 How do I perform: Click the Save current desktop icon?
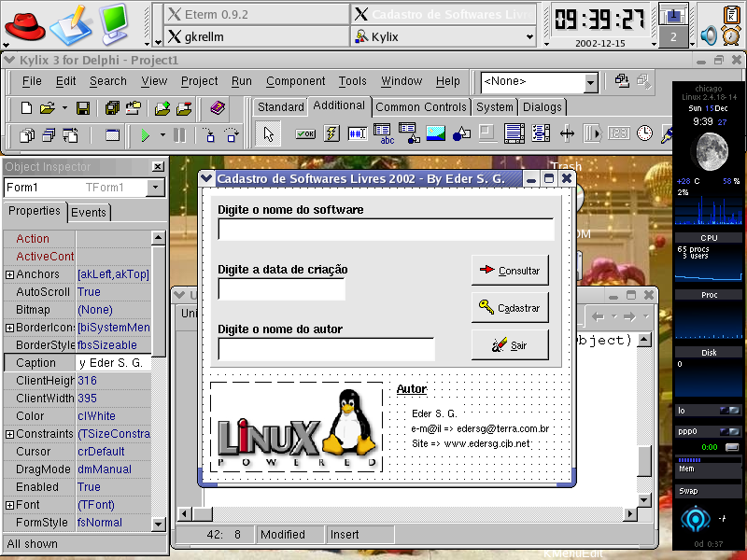(x=622, y=81)
